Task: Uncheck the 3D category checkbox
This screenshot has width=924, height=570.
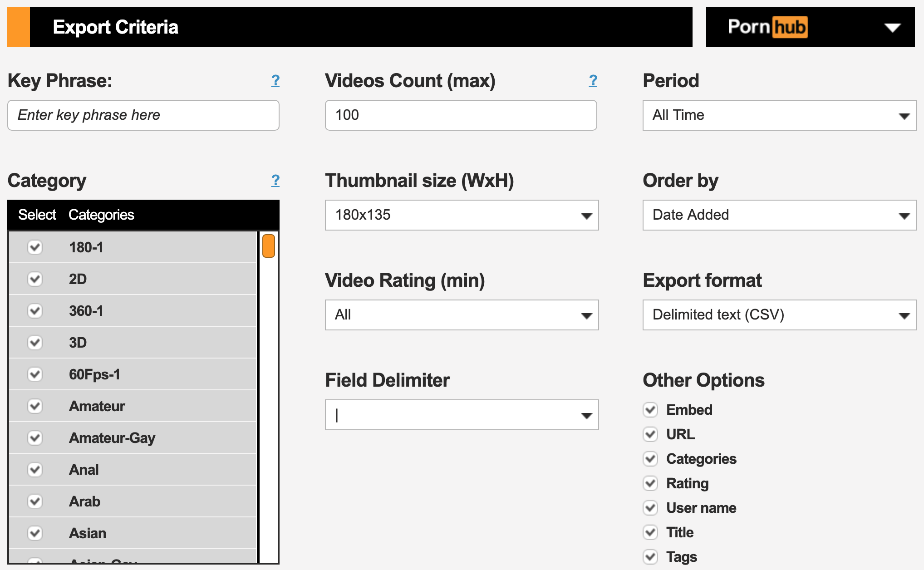Action: pos(35,343)
